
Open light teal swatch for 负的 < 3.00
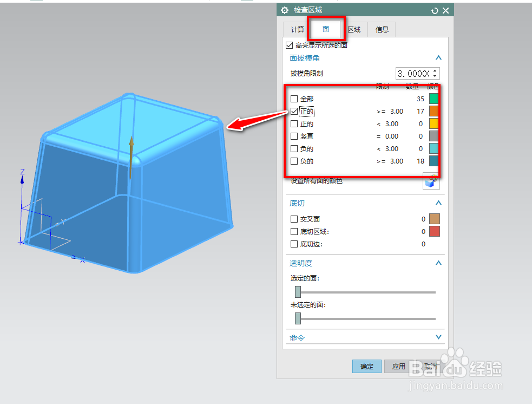[434, 148]
